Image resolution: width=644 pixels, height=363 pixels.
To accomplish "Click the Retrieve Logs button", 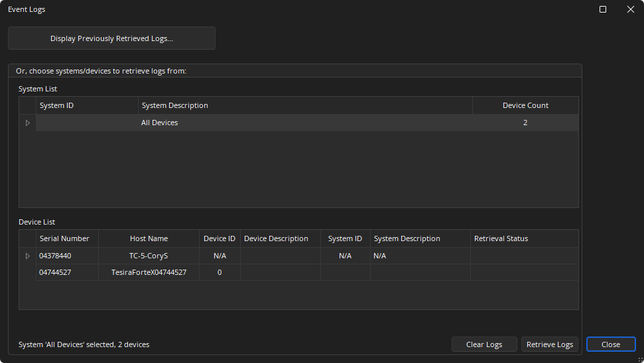I will point(549,344).
